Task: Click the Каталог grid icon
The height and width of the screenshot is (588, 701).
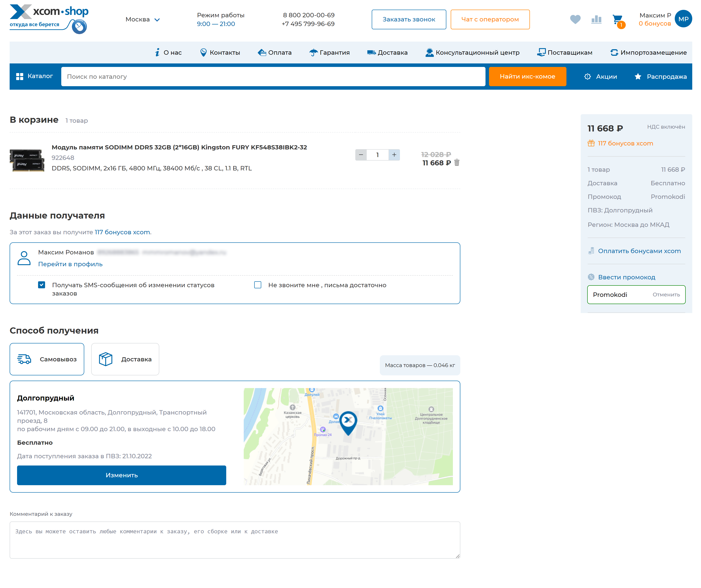Action: [20, 76]
